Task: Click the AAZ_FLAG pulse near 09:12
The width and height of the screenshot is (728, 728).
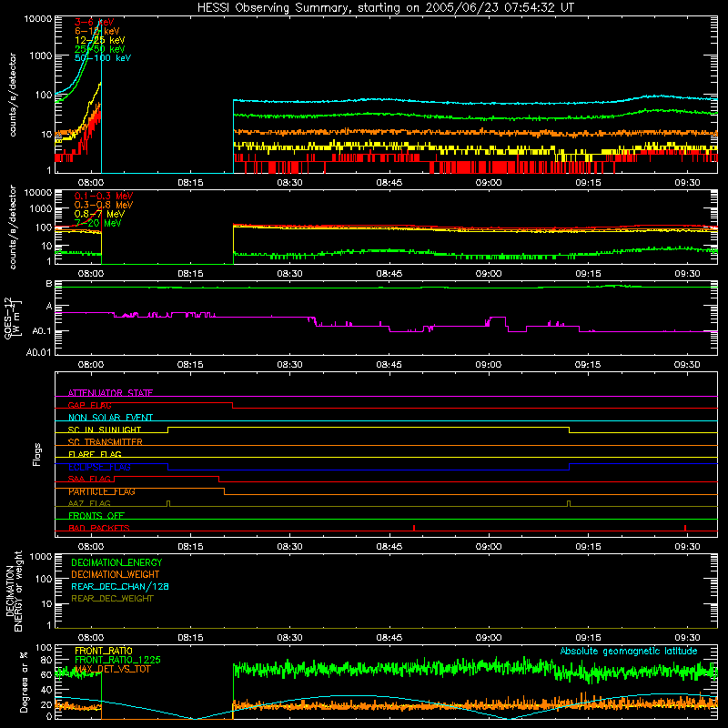Action: 570,503
